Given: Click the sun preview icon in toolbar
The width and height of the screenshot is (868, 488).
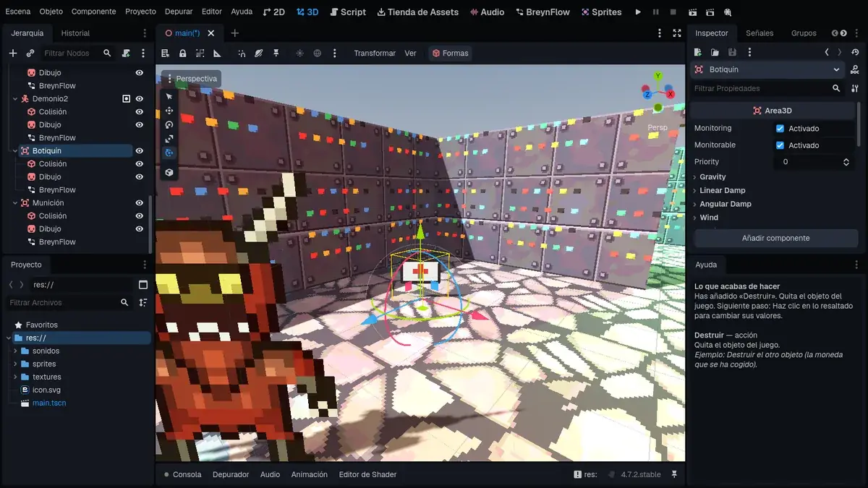Looking at the screenshot, I should [x=300, y=53].
